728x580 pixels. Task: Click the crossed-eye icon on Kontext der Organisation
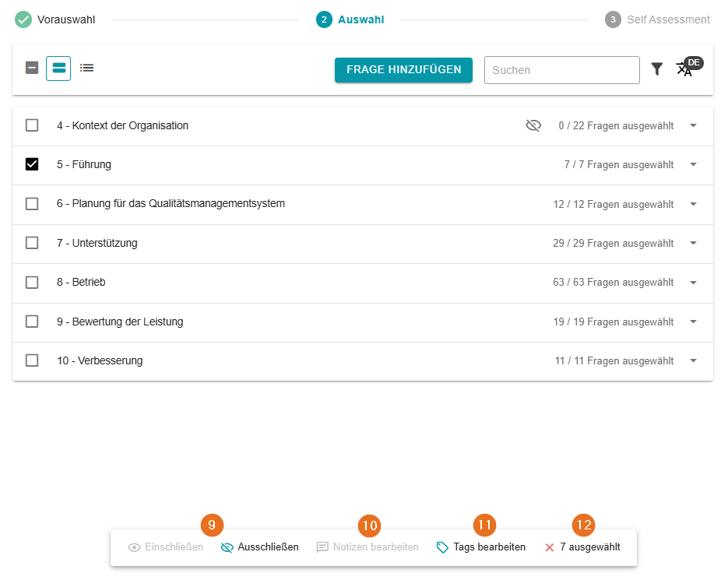pyautogui.click(x=533, y=125)
